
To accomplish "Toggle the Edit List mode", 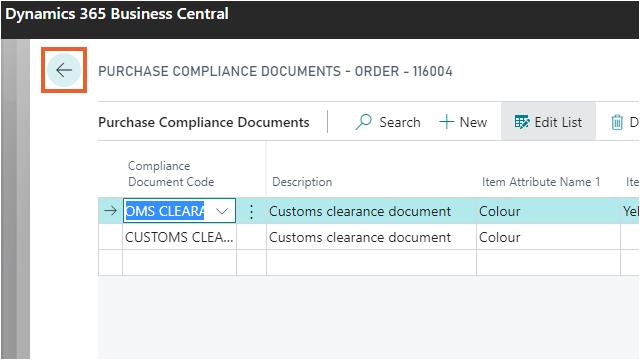I will [x=548, y=122].
